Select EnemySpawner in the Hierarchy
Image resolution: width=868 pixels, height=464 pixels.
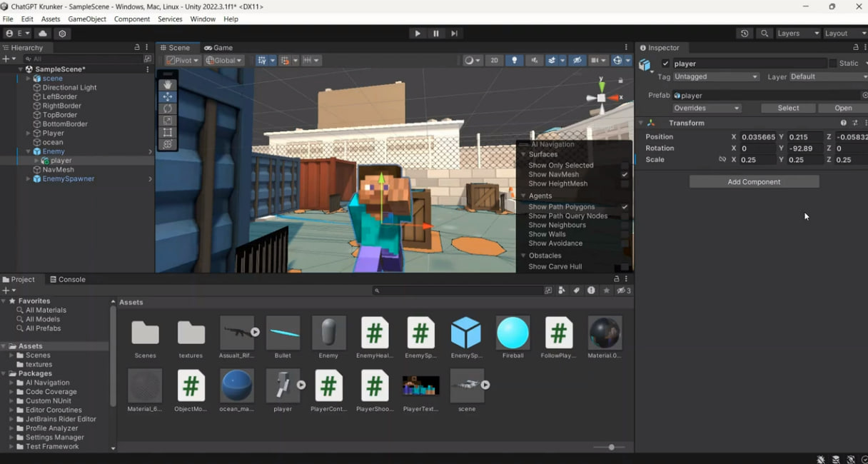tap(68, 179)
